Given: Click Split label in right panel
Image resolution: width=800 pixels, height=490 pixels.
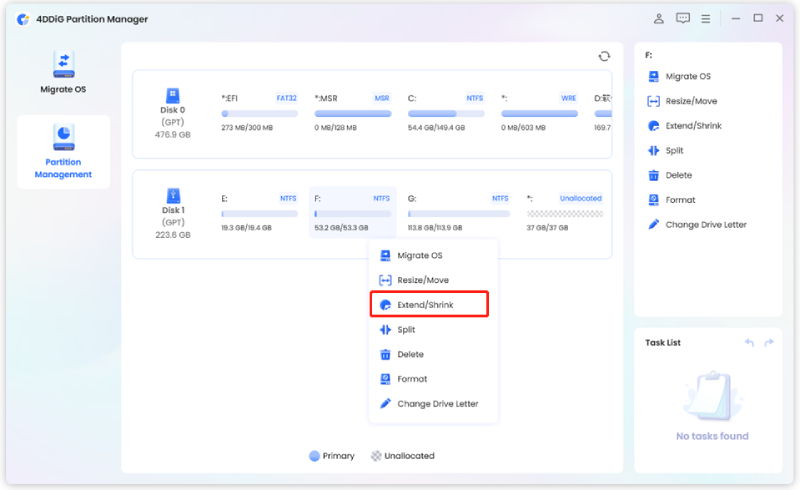Looking at the screenshot, I should pos(674,151).
